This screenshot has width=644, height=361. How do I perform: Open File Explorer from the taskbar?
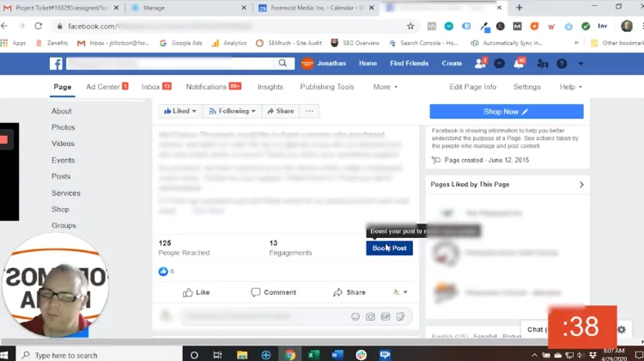pyautogui.click(x=242, y=355)
